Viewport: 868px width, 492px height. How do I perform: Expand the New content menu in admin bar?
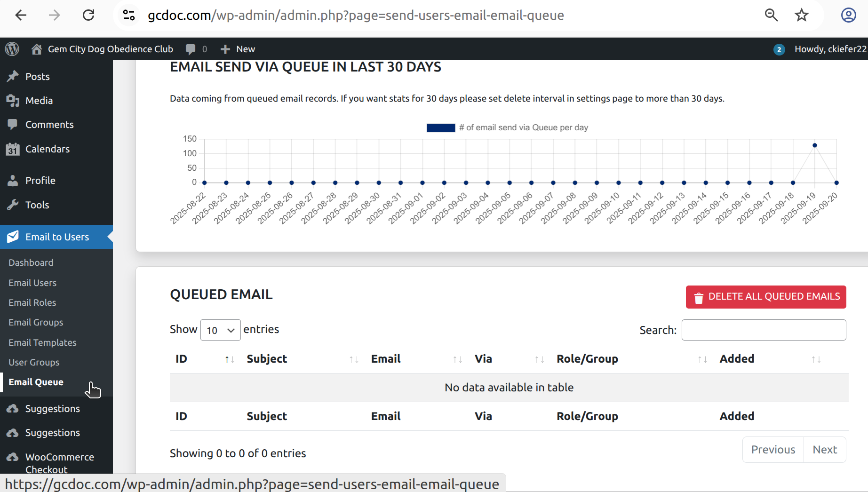(238, 49)
